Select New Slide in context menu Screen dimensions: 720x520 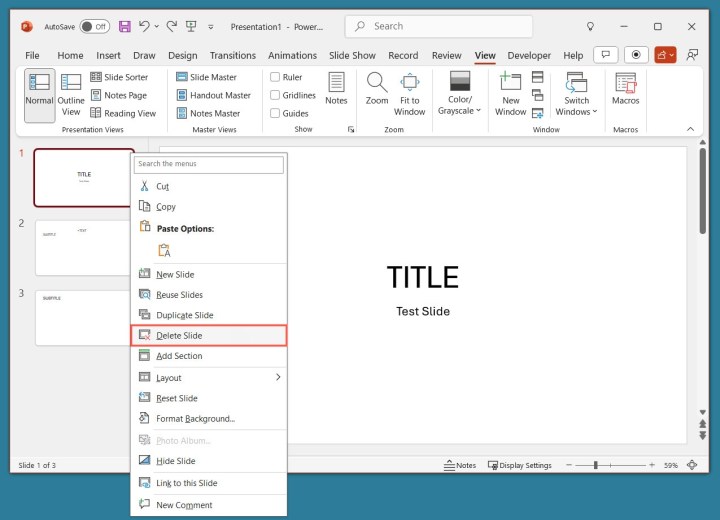point(209,274)
